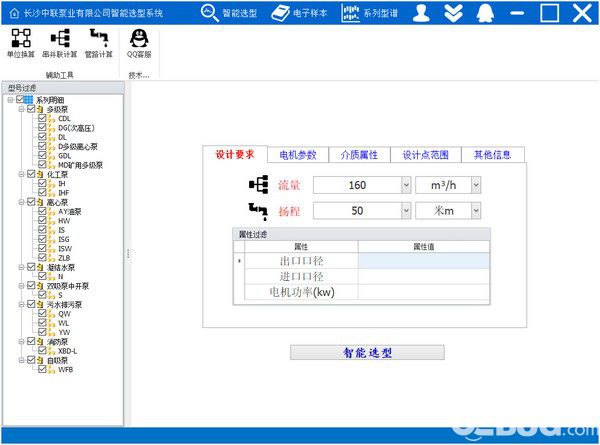Click the WL series folder icon
Viewport: 600px width, 445px height.
[52, 323]
